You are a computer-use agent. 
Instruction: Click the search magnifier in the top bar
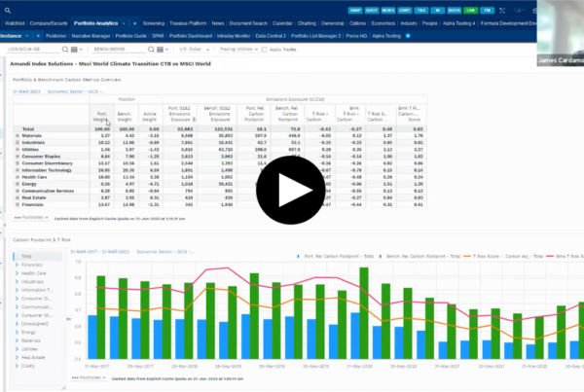pos(8,11)
